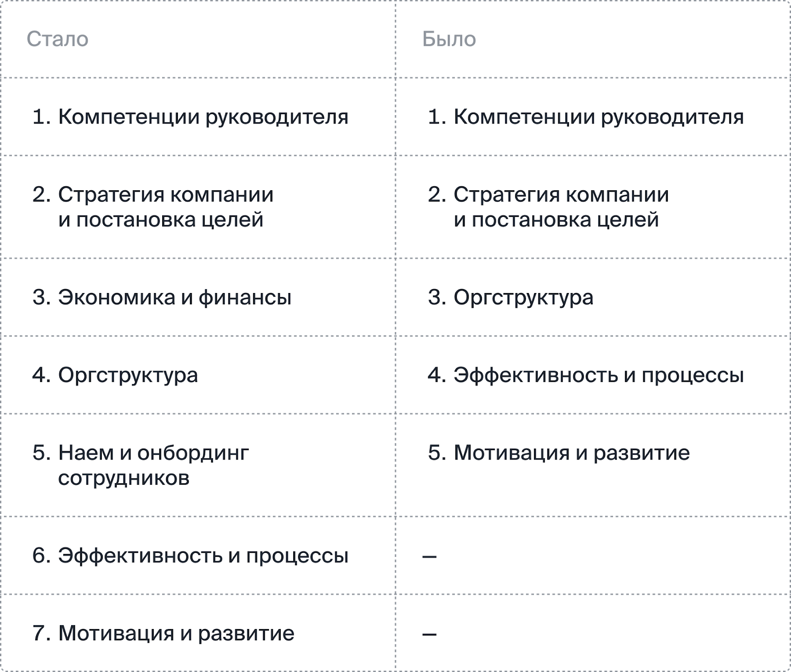Select '4. Эффективность и процессы' under Было
Viewport: 791px width, 672px height.
pyautogui.click(x=586, y=375)
